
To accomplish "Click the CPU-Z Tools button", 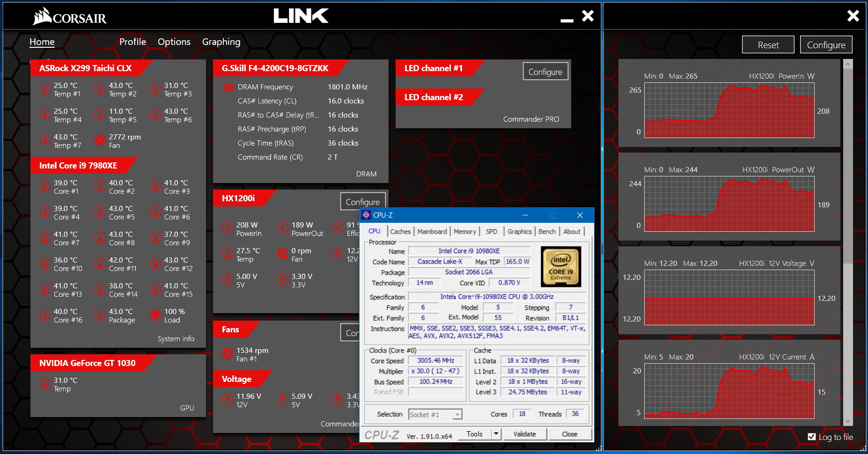I will click(474, 434).
